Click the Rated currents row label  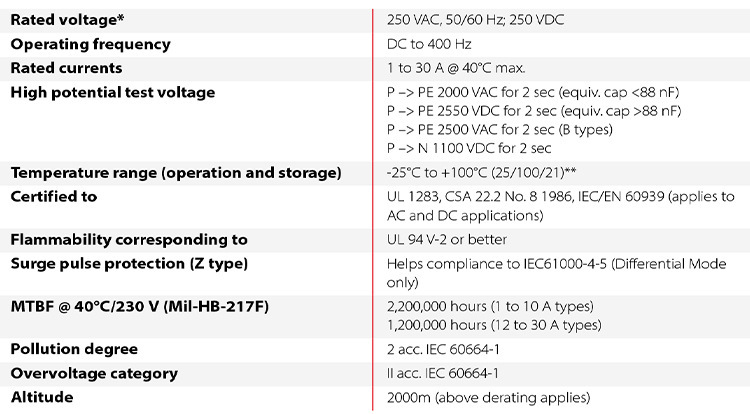pyautogui.click(x=66, y=68)
